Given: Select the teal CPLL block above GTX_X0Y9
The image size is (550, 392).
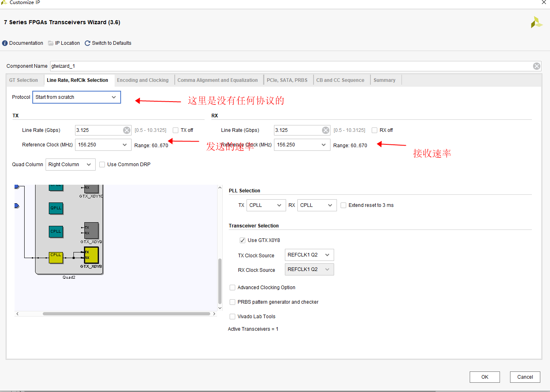Looking at the screenshot, I should coord(56,232).
